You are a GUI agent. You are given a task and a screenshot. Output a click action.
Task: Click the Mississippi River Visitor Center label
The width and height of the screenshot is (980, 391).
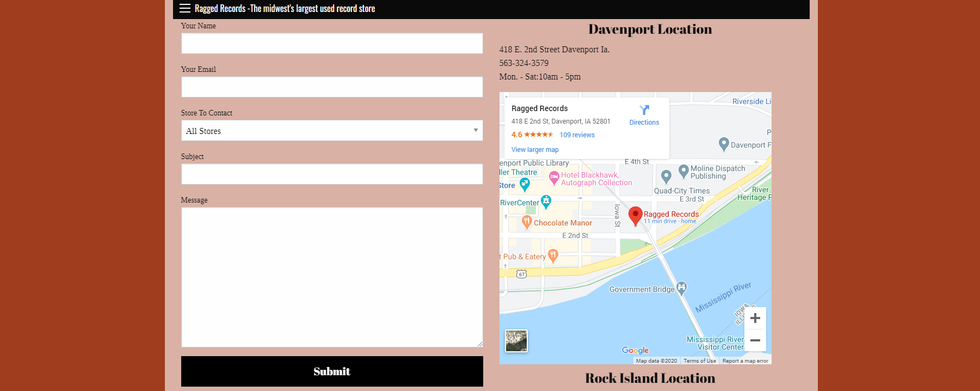715,343
